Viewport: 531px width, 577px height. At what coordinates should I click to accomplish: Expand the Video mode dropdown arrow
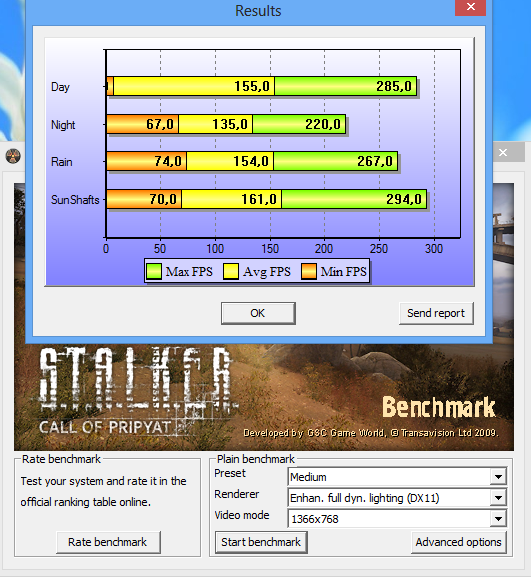(x=498, y=519)
